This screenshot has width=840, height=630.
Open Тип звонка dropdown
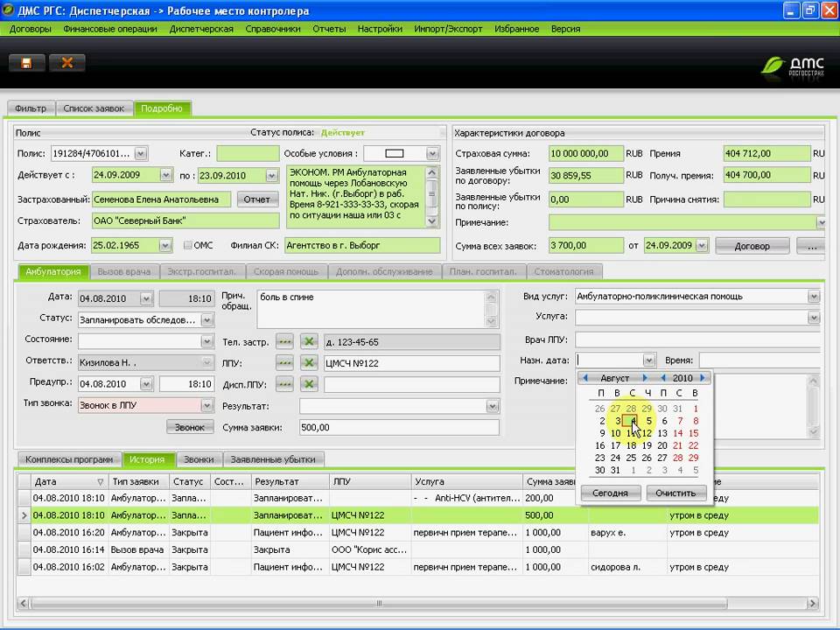click(x=206, y=405)
